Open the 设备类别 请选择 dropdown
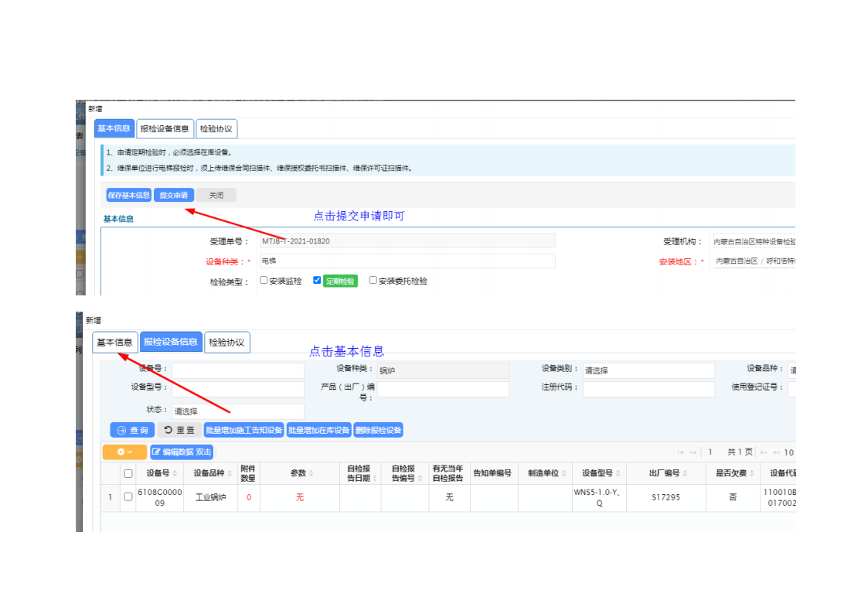The height and width of the screenshot is (614, 868). pyautogui.click(x=648, y=370)
